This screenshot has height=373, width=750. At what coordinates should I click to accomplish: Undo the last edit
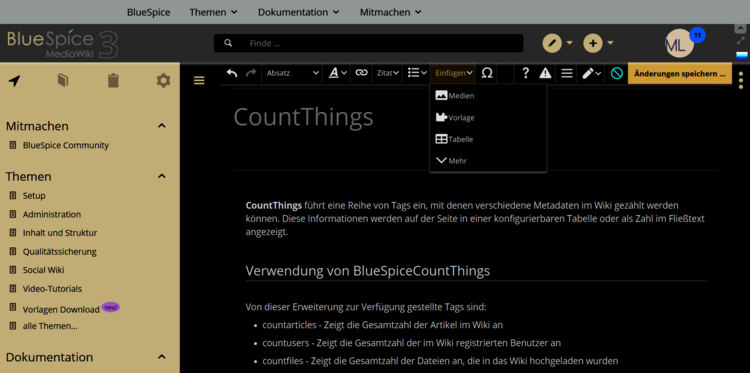coord(232,73)
